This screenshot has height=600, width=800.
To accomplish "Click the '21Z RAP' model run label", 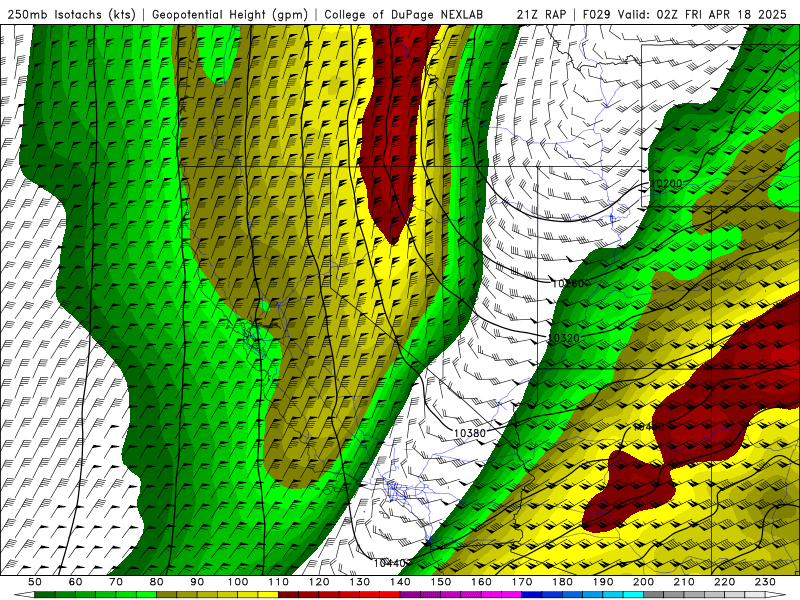I will pyautogui.click(x=541, y=14).
